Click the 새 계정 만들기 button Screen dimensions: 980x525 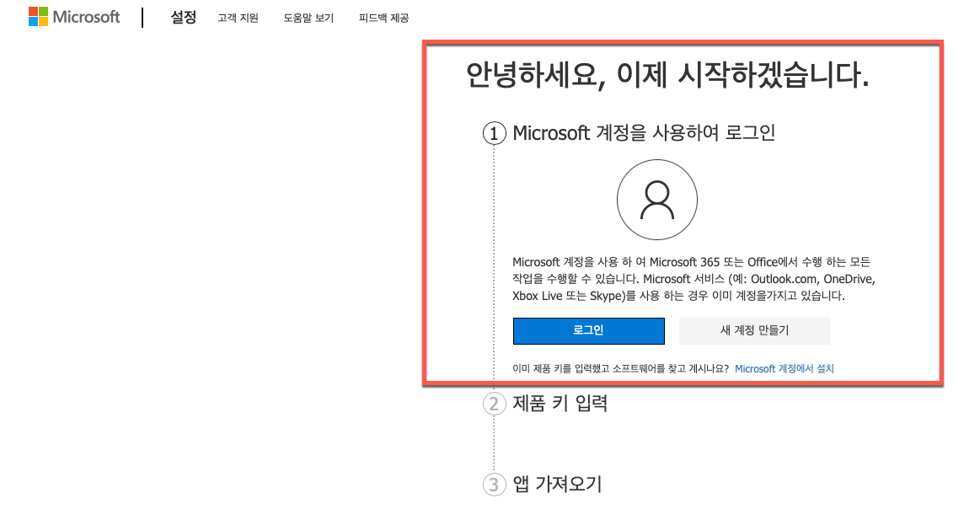[x=754, y=330]
